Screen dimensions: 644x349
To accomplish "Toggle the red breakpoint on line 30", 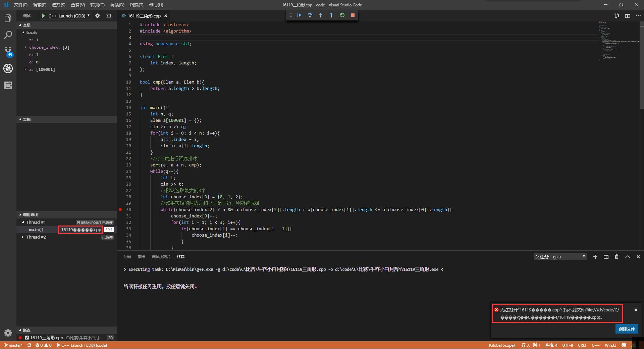I will point(120,210).
